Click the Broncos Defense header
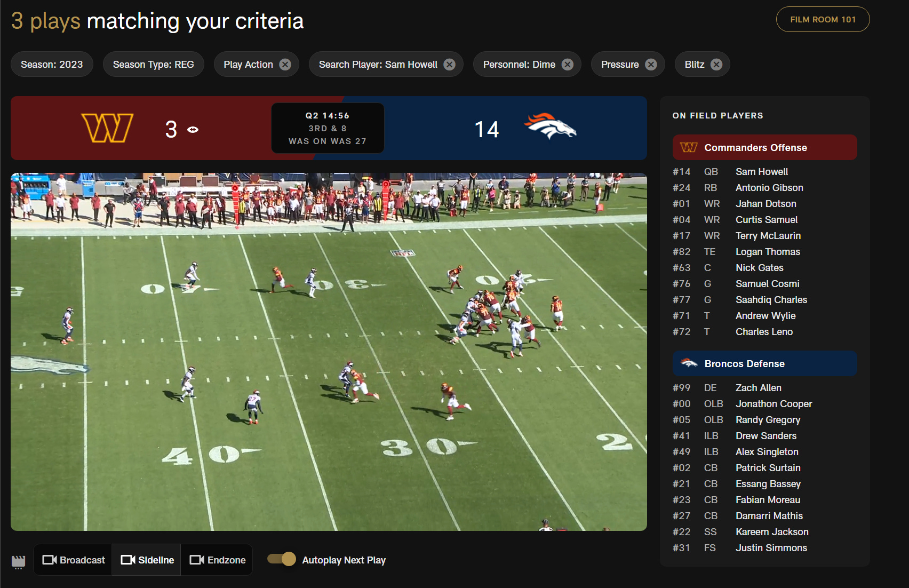The width and height of the screenshot is (909, 588). coord(765,363)
